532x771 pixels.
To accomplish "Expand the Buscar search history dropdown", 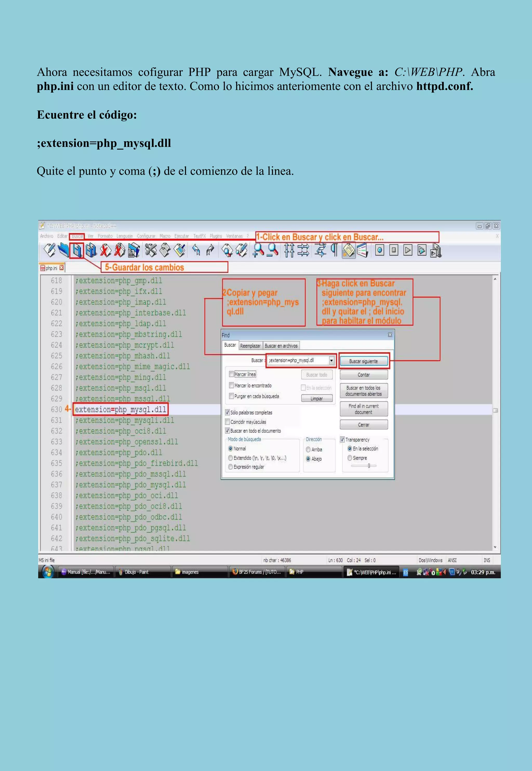I will (x=331, y=361).
